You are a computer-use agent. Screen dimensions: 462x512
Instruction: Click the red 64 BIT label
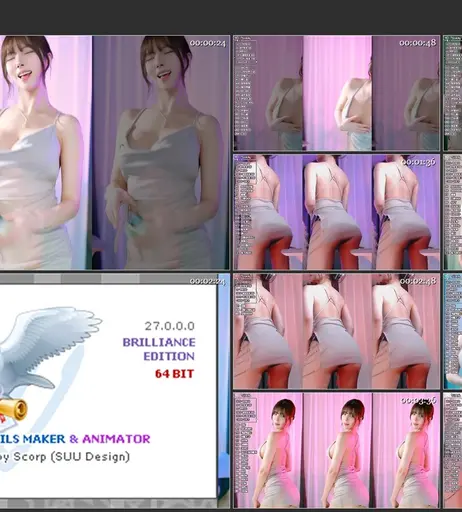click(174, 374)
